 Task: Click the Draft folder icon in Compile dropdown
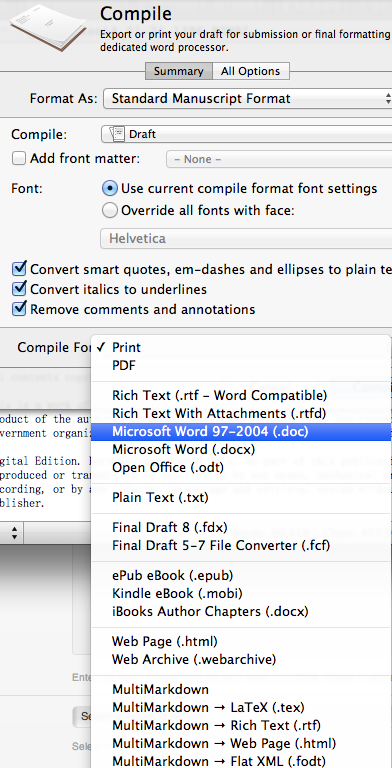(118, 134)
